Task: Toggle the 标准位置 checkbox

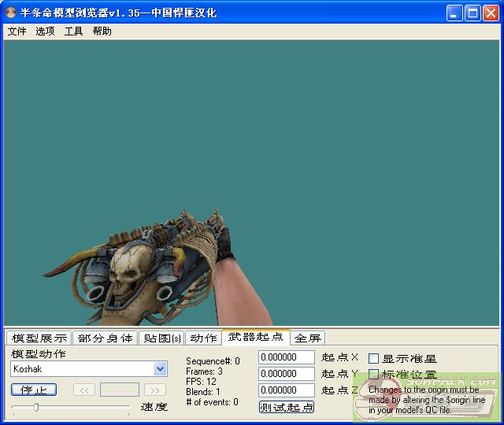Action: [x=374, y=374]
